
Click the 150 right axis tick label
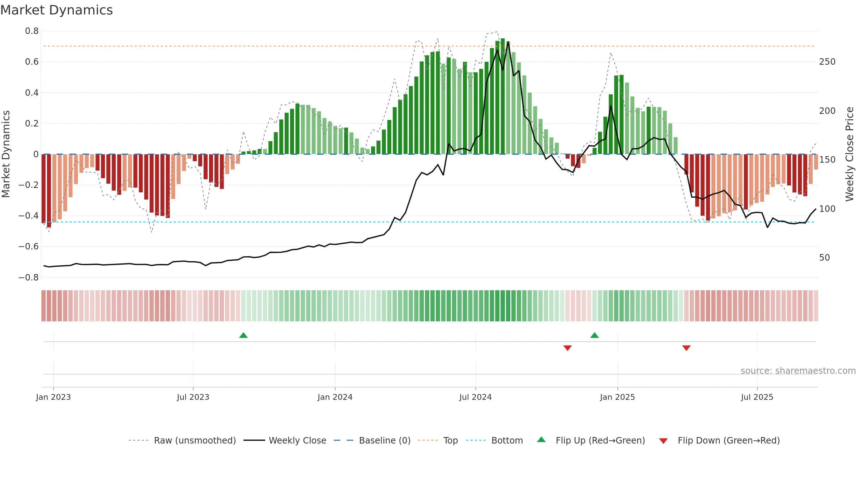(x=827, y=160)
